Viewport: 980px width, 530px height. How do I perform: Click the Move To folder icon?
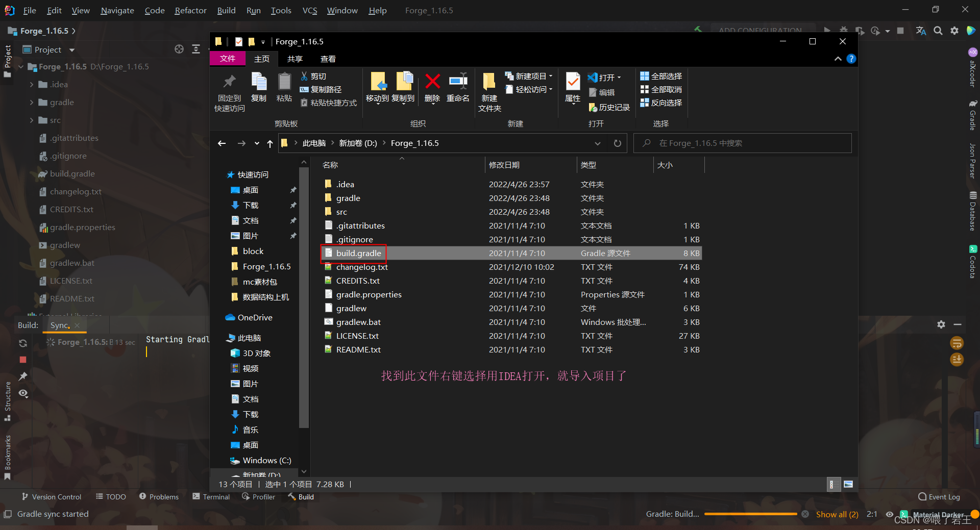pos(378,82)
